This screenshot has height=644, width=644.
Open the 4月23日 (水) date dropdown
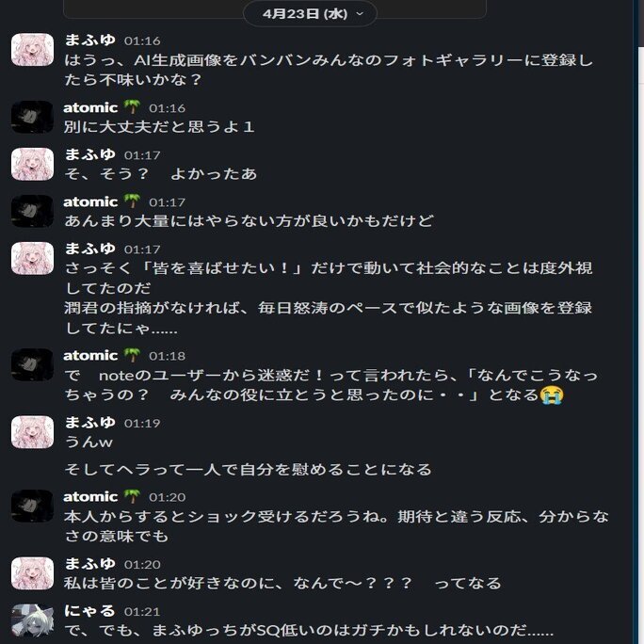tap(310, 14)
